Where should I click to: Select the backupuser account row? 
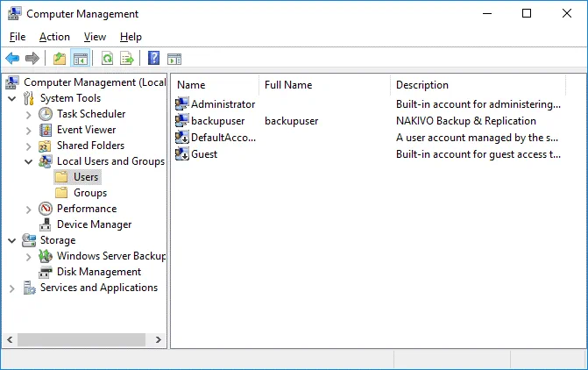tap(217, 121)
